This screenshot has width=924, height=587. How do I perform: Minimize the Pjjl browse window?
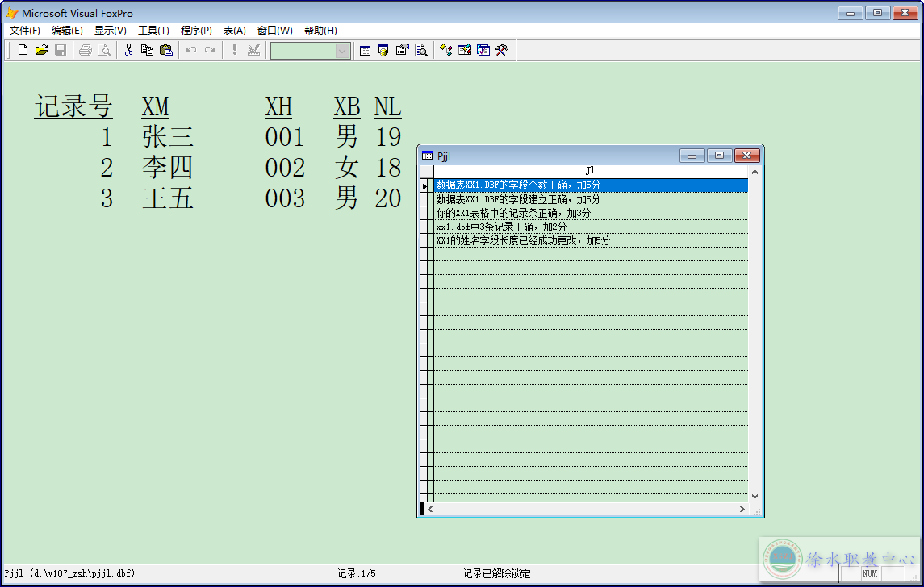pos(692,156)
